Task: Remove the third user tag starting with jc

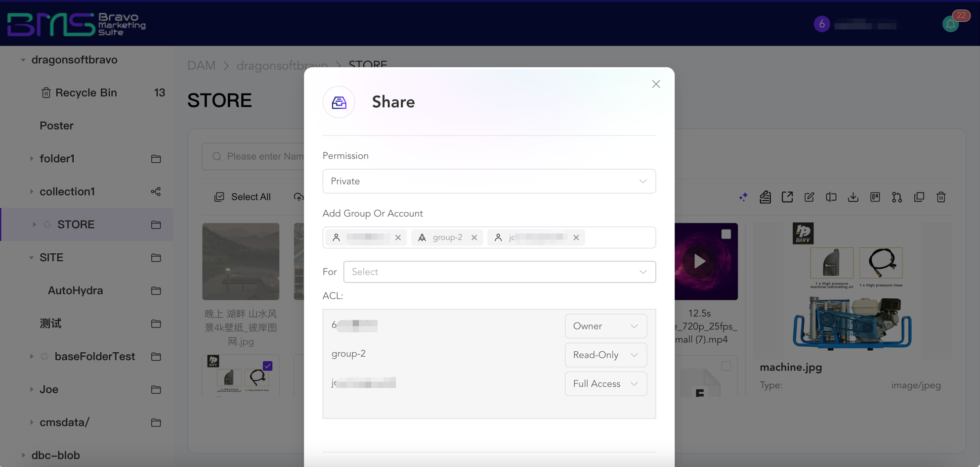Action: pos(576,237)
